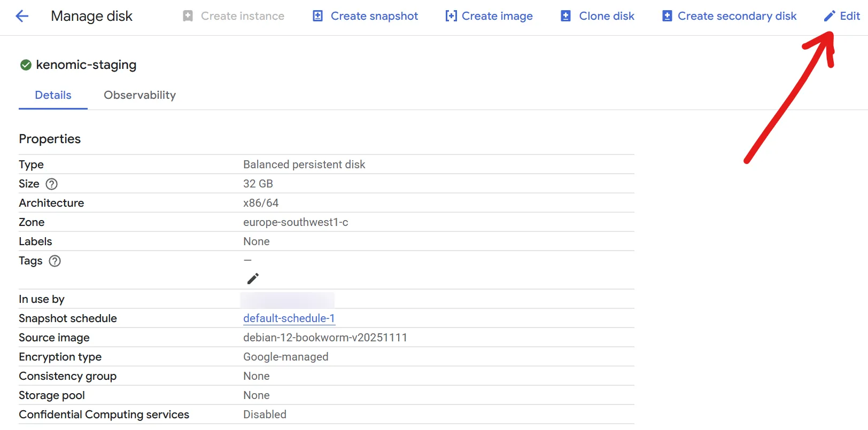Open the default-schedule-1 snapshot schedule link
Screen dimensions: 868x430
pyautogui.click(x=289, y=318)
